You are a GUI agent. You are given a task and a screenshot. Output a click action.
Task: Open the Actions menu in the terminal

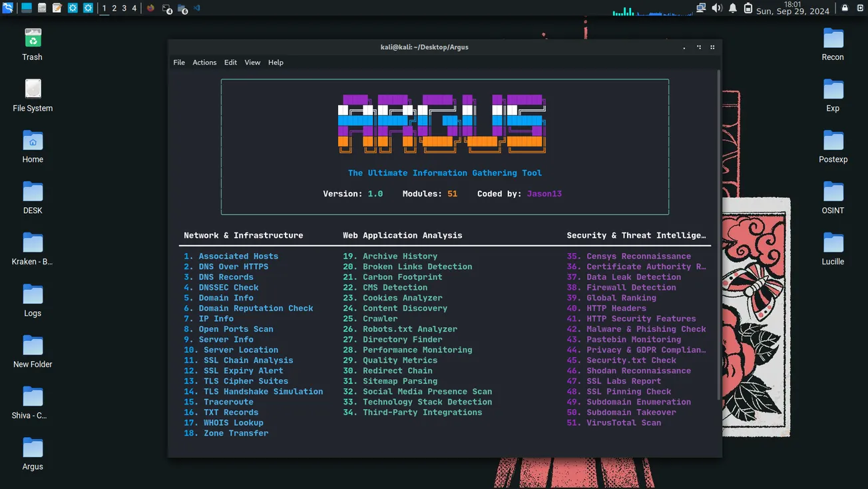point(204,62)
